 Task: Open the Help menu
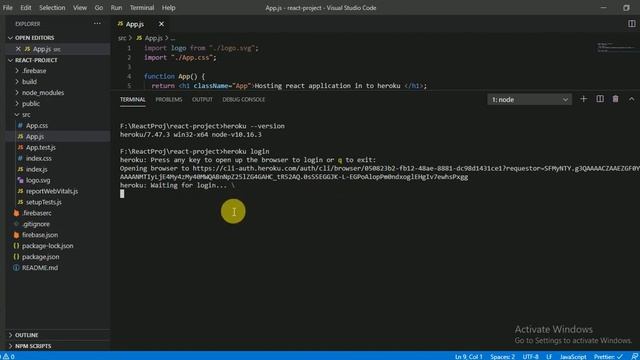point(168,8)
